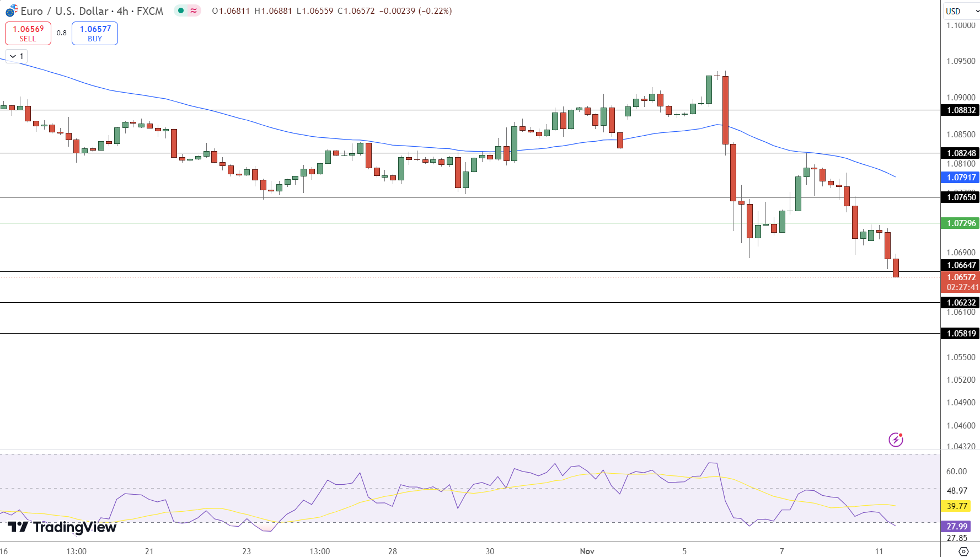This screenshot has height=557, width=980.
Task: Click the 28 date on time axis
Action: click(x=393, y=551)
